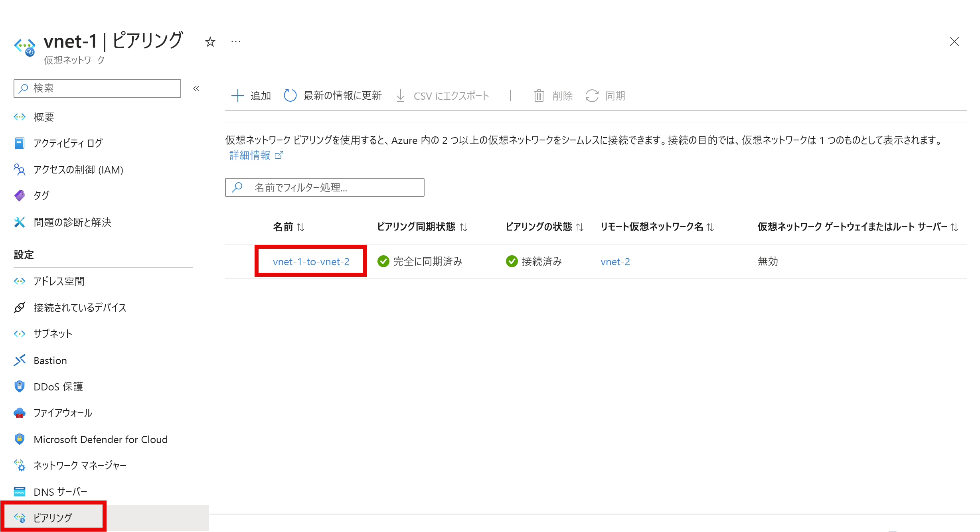The height and width of the screenshot is (532, 980).
Task: Select ピアリング in sidebar
Action: tap(53, 518)
